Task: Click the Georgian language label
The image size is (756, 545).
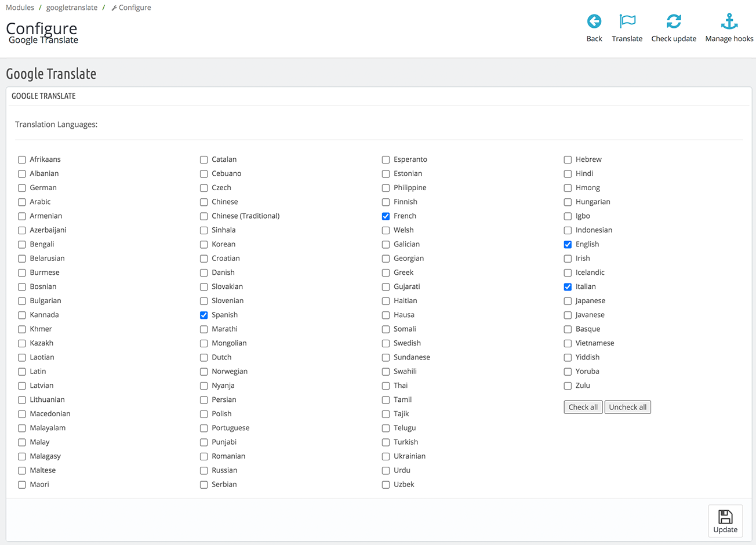Action: 409,259
